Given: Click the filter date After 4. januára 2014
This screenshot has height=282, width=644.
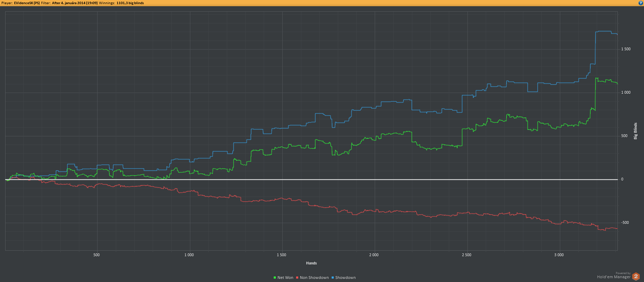Looking at the screenshot, I should click(74, 3).
